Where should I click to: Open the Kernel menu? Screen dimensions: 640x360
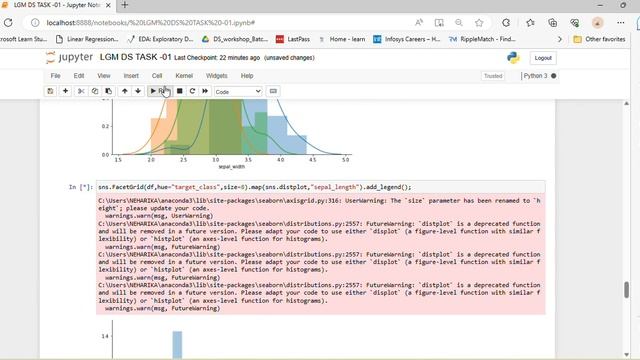(184, 76)
